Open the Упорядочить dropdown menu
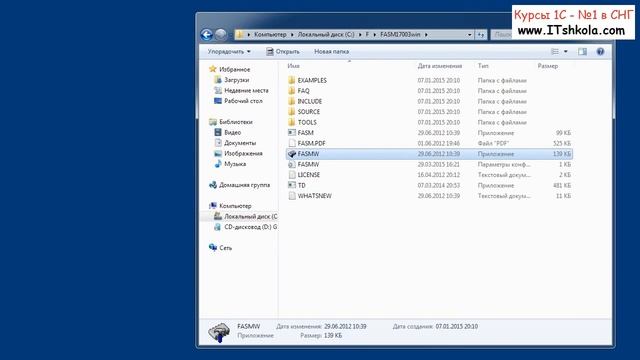Screen dimensions: 640x360 [x=229, y=51]
